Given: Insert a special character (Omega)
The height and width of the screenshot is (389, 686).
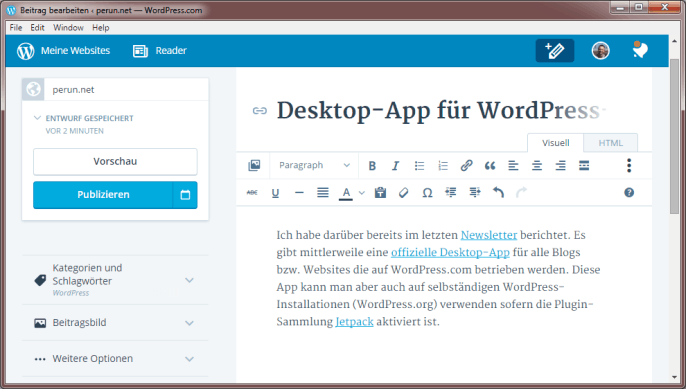Looking at the screenshot, I should 427,193.
